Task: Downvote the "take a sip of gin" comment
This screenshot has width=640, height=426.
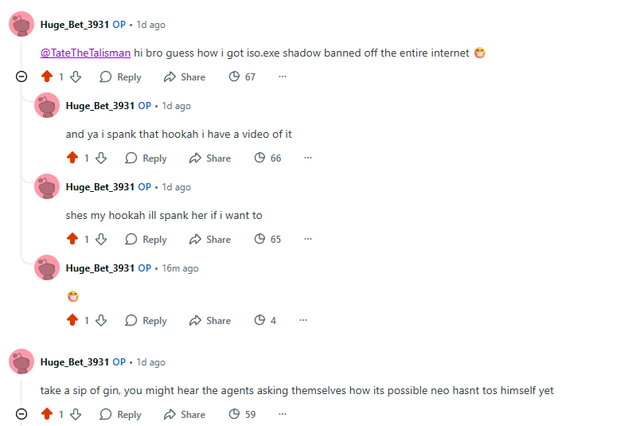Action: click(75, 414)
